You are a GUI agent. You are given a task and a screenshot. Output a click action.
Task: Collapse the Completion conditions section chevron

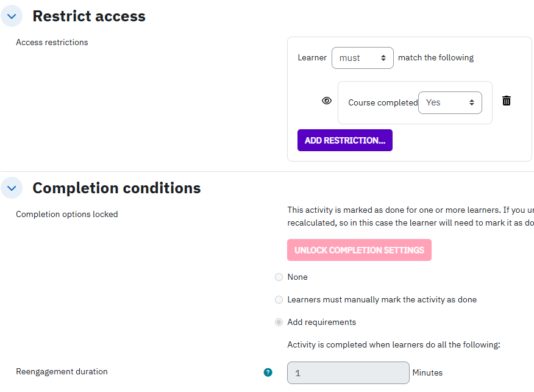click(12, 188)
